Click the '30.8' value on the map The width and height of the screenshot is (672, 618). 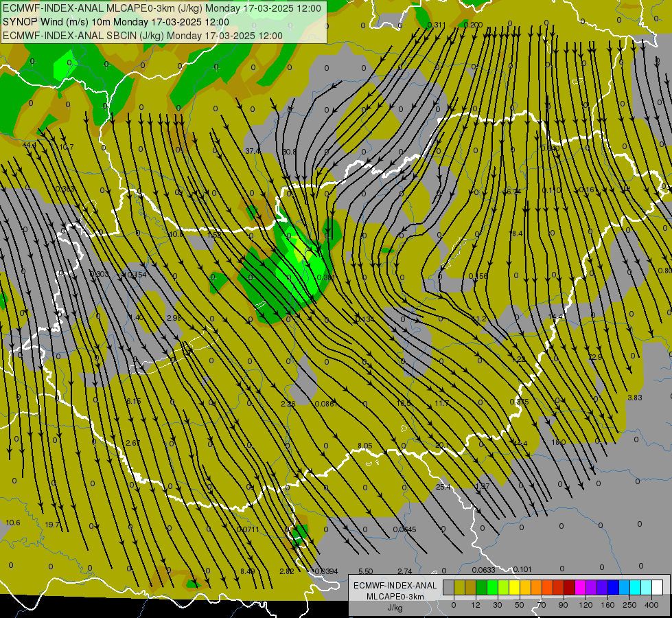pos(289,152)
